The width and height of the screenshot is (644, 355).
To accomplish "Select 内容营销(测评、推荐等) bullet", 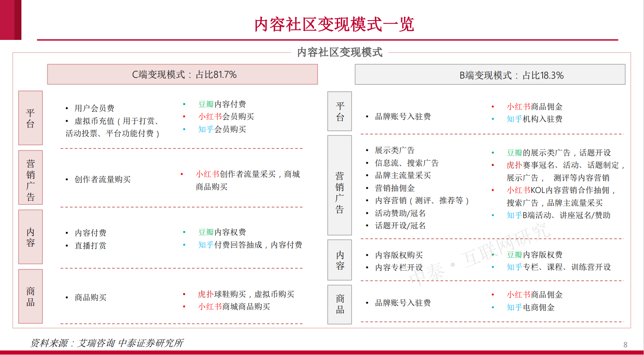I will coord(422,200).
